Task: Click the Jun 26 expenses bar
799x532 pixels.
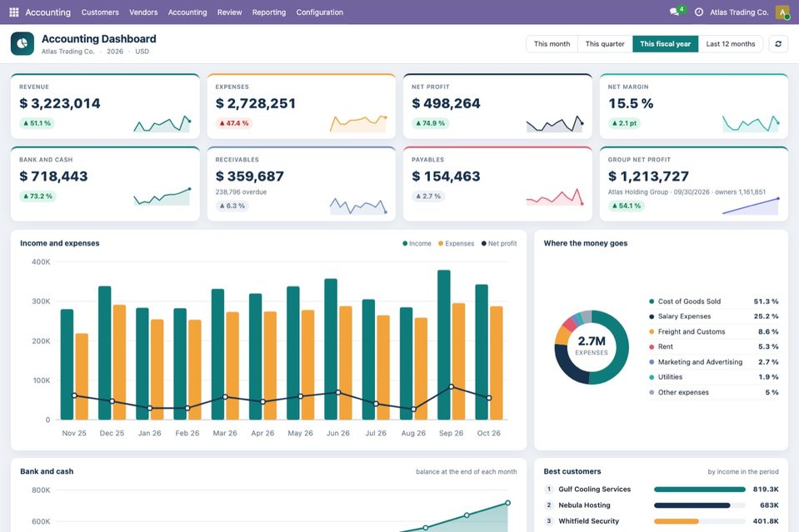Action: pos(346,363)
